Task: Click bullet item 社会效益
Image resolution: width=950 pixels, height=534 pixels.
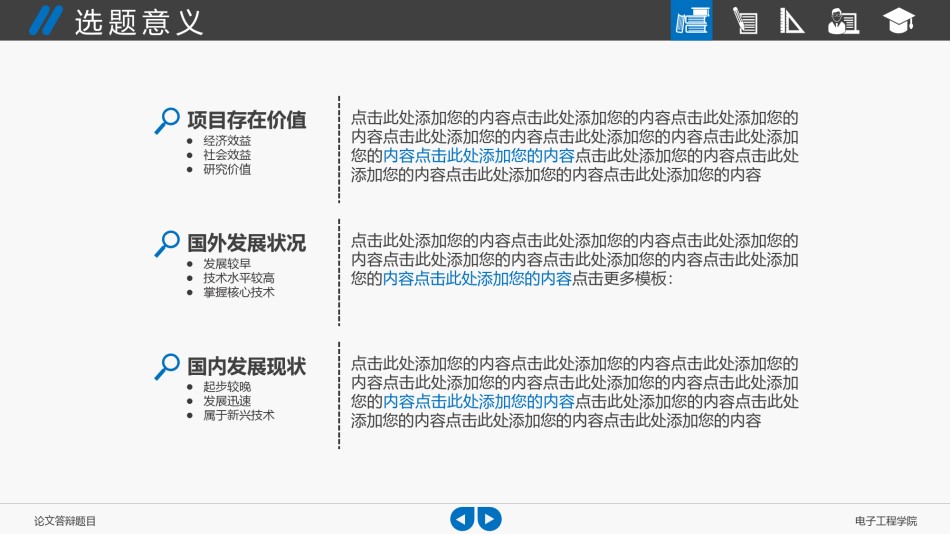Action: [x=227, y=155]
